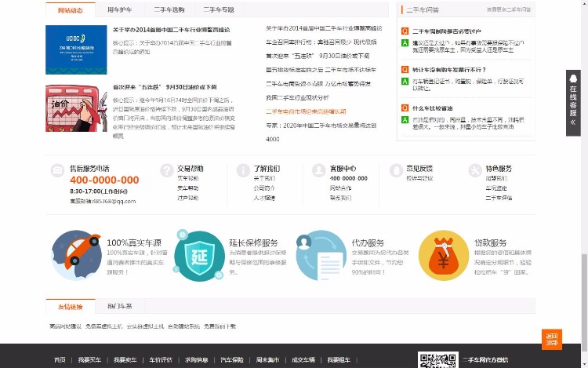Open bold headline 首次迎来五连跌 9月30日油价
The width and height of the screenshot is (588, 368).
tap(165, 87)
